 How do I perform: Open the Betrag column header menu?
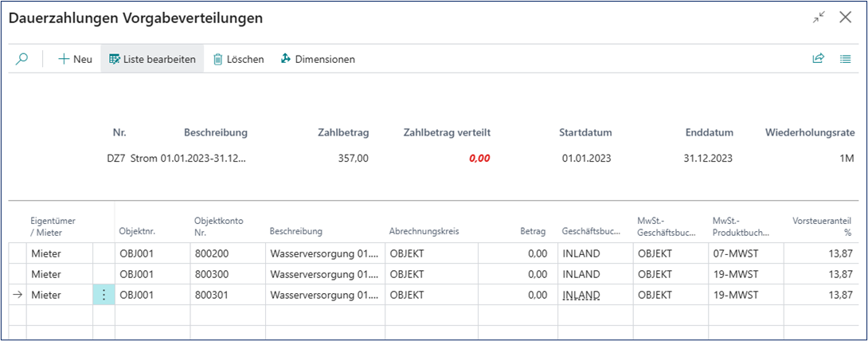(x=533, y=231)
